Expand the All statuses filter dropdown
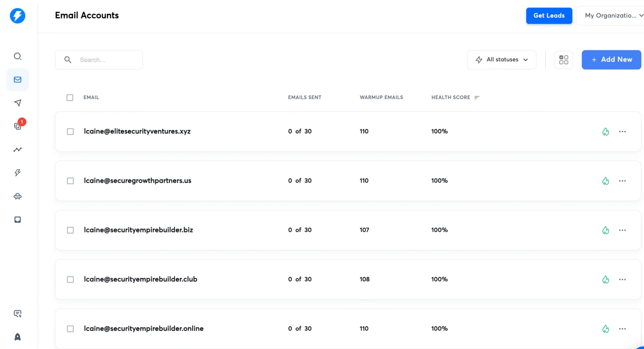The image size is (644, 349). (502, 60)
